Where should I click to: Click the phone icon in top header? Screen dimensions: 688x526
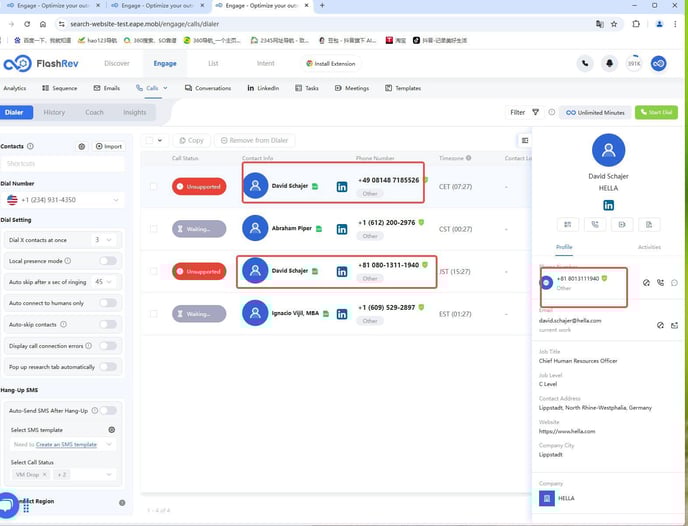pyautogui.click(x=585, y=64)
